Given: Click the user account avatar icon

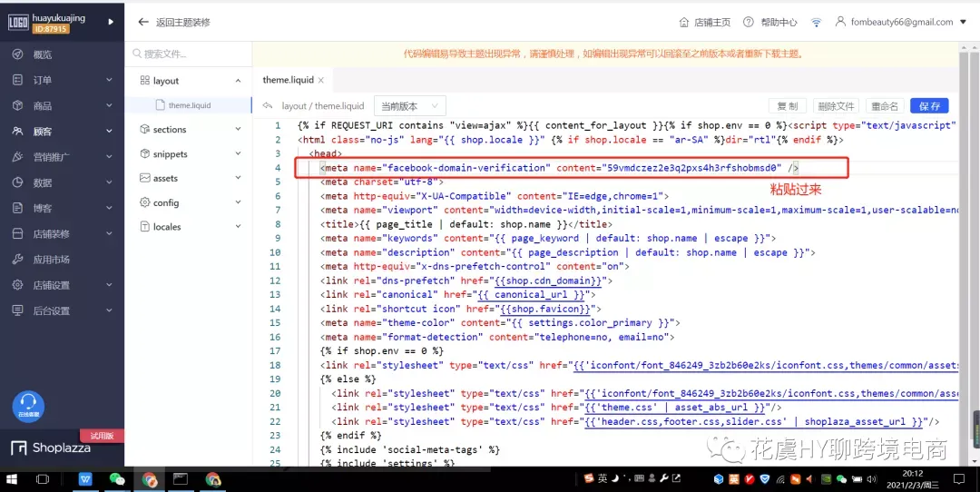Looking at the screenshot, I should coord(840,21).
